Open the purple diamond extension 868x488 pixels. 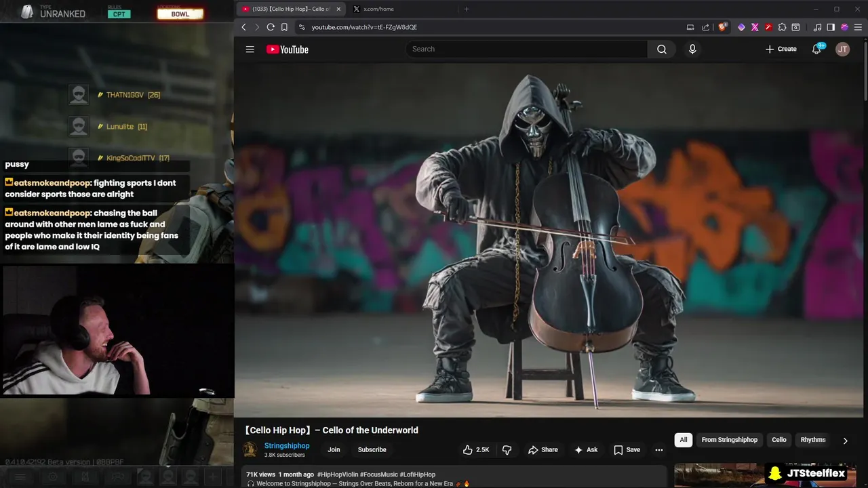click(x=741, y=27)
